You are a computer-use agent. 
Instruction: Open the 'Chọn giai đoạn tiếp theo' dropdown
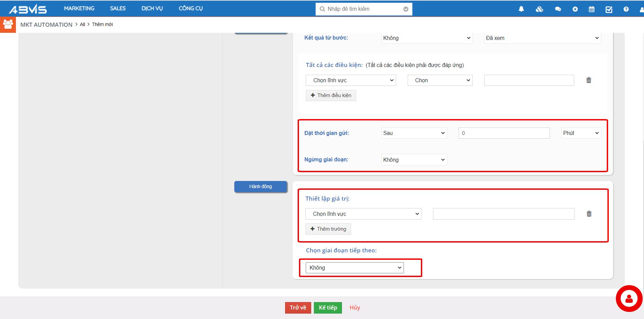point(355,268)
